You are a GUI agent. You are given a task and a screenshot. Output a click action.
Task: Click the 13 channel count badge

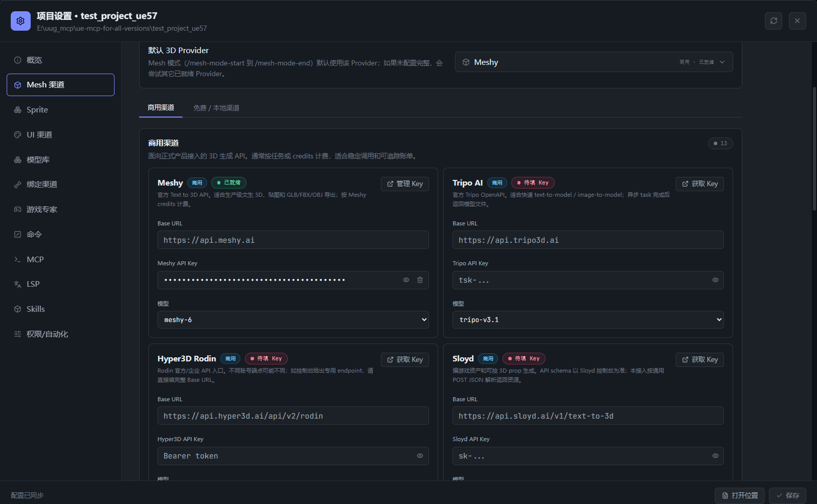[720, 144]
